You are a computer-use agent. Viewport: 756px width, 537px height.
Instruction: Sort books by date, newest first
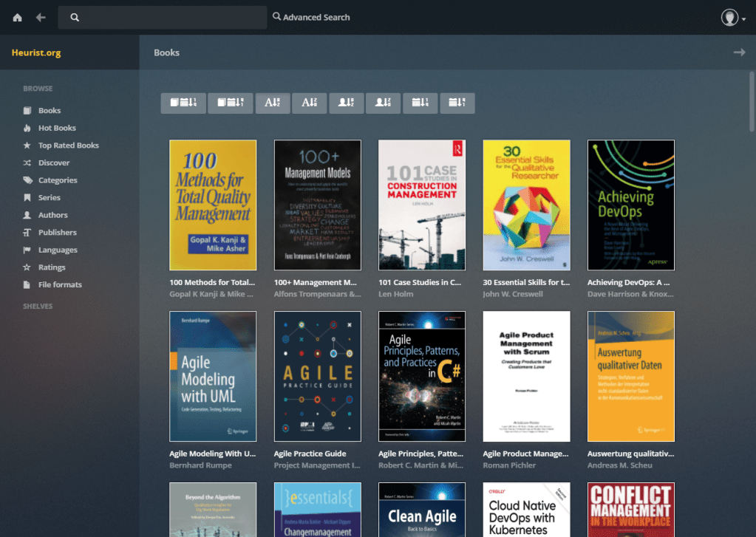point(183,103)
